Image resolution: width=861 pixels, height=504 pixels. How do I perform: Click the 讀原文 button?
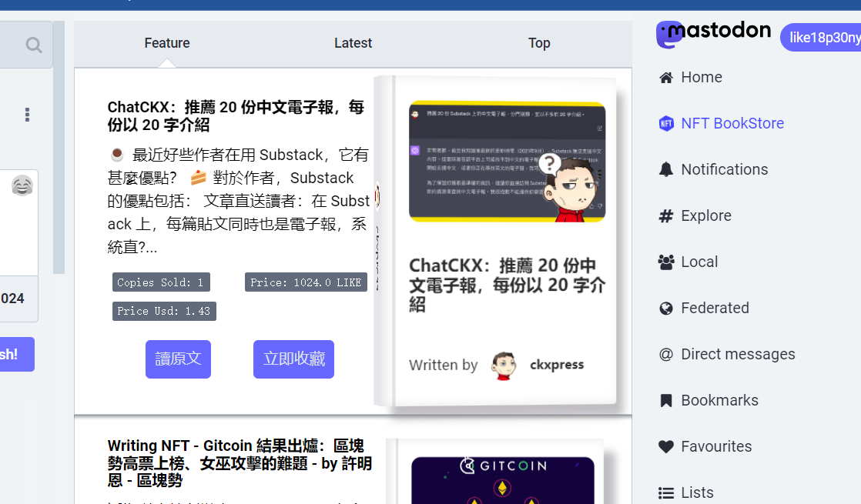pyautogui.click(x=178, y=359)
